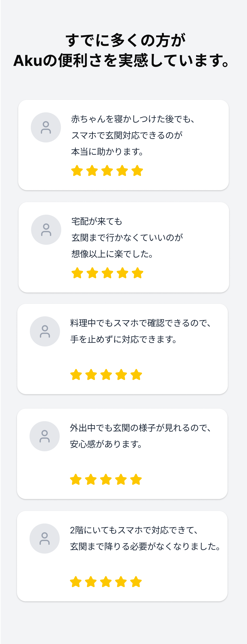
Task: Tap the review line 外出中でも玄関の様子が見れるので
Action: [x=140, y=428]
